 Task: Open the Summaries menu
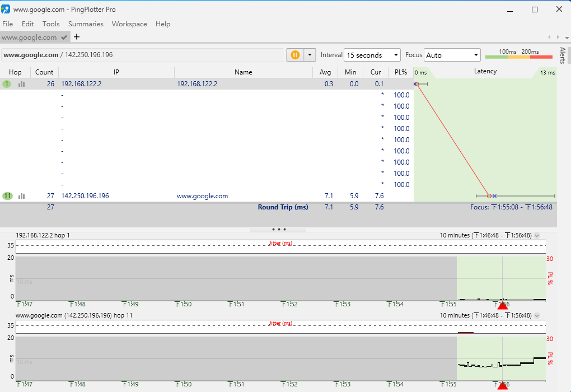click(x=86, y=24)
